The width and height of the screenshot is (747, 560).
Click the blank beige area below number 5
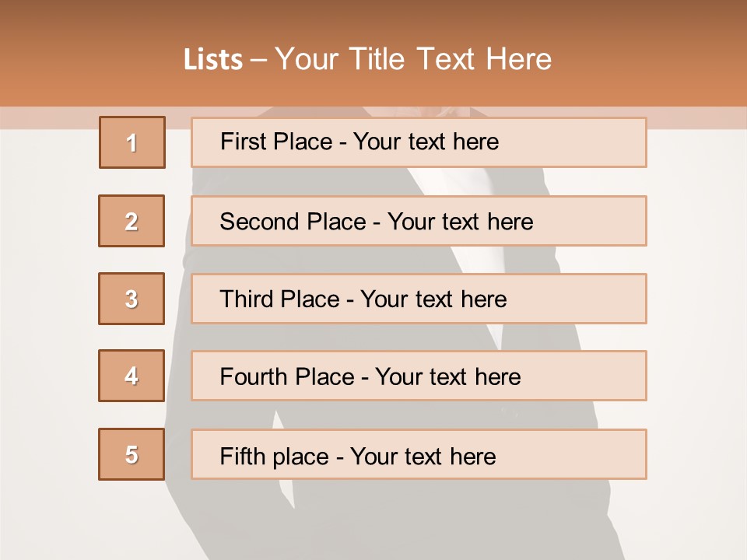132,521
